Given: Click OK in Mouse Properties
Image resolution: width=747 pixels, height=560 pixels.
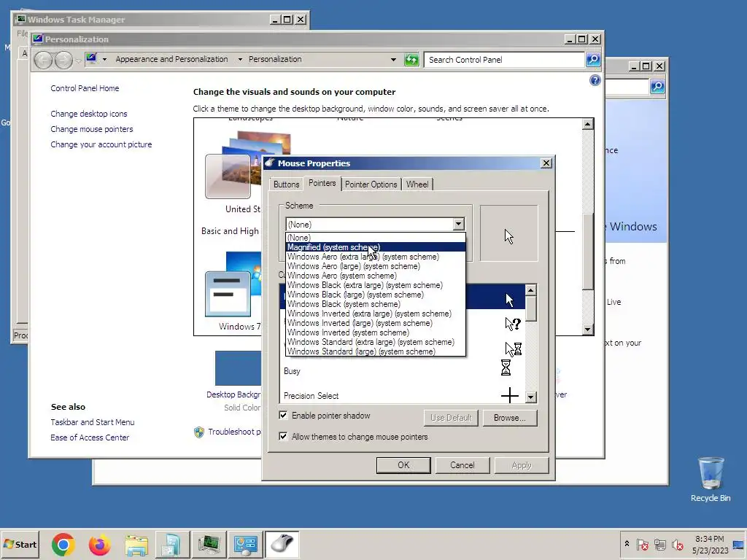Looking at the screenshot, I should [403, 465].
